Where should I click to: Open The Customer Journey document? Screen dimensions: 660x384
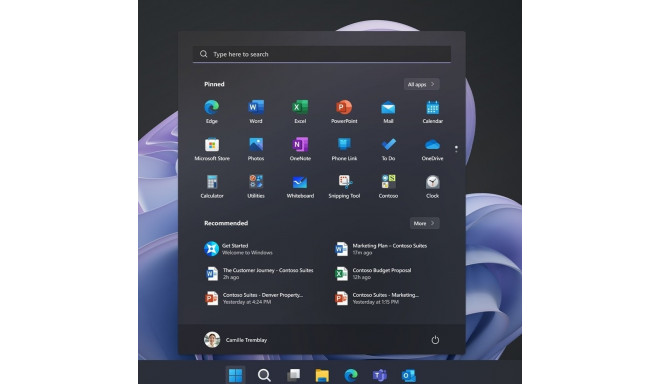261,274
